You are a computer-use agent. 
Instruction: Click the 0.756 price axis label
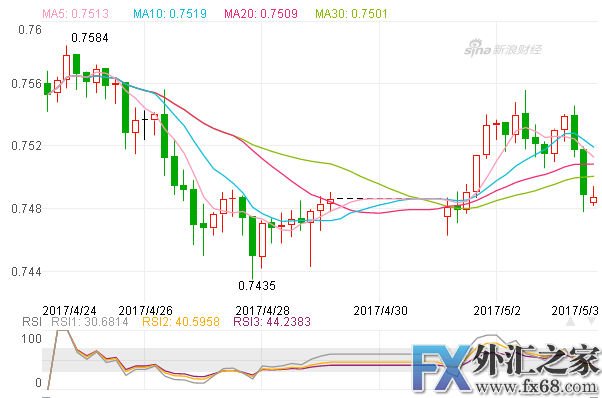click(x=26, y=84)
